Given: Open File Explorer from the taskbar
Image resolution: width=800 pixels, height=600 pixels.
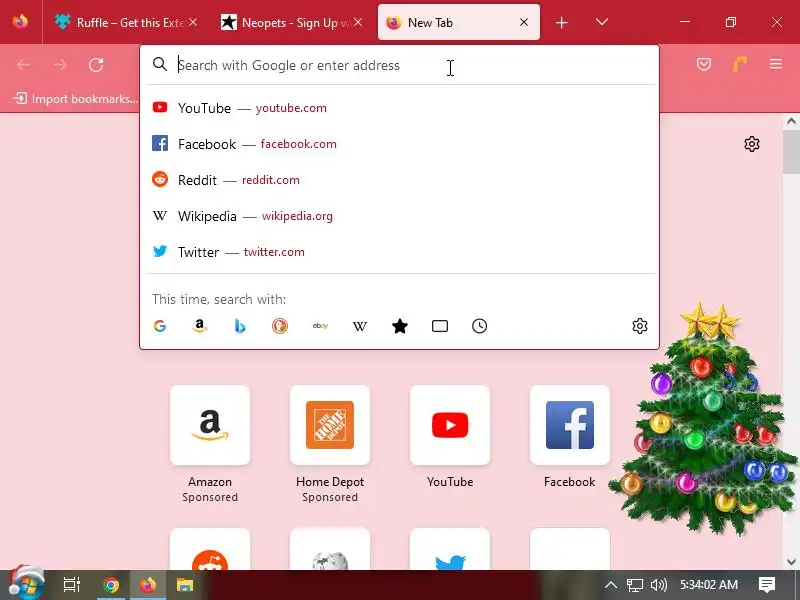Looking at the screenshot, I should 185,585.
